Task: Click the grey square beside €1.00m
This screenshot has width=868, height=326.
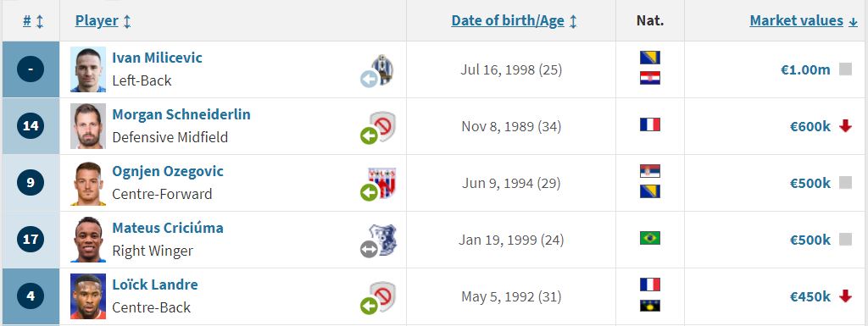Action: pyautogui.click(x=845, y=69)
